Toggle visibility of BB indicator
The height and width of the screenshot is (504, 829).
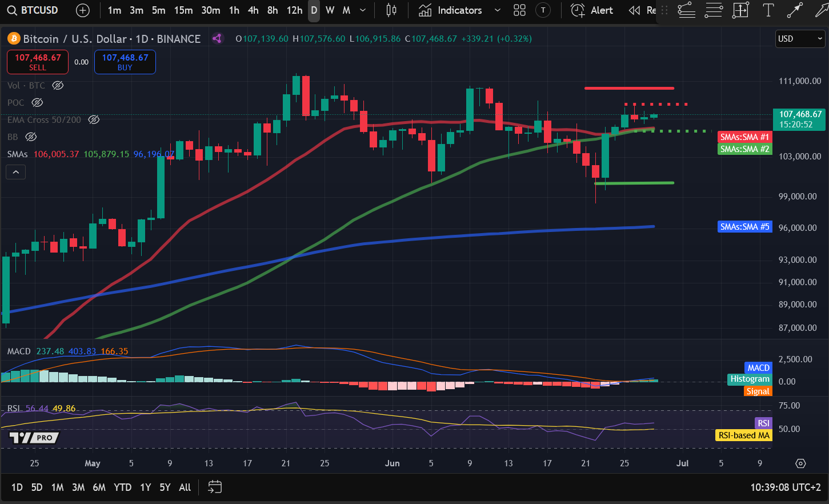point(31,137)
